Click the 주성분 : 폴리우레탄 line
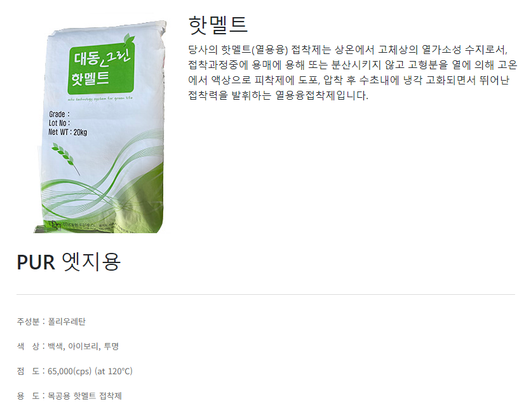Screen dimensions: 524x420 click(51, 322)
